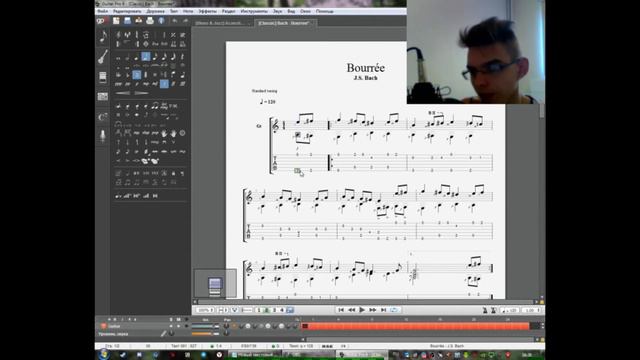The width and height of the screenshot is (640, 360).
Task: Click the Undo arrow
Action: [x=175, y=20]
